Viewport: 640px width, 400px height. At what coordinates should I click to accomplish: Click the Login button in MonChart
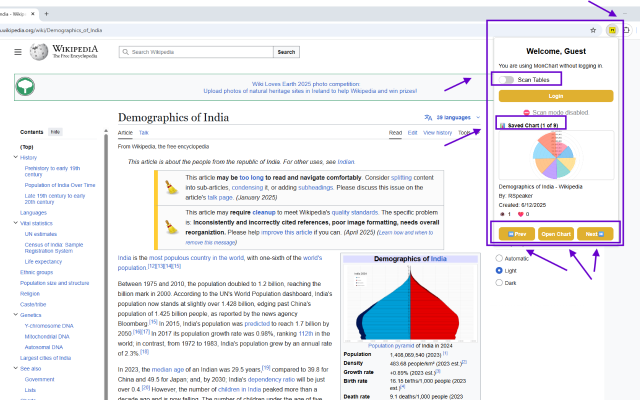coord(556,96)
